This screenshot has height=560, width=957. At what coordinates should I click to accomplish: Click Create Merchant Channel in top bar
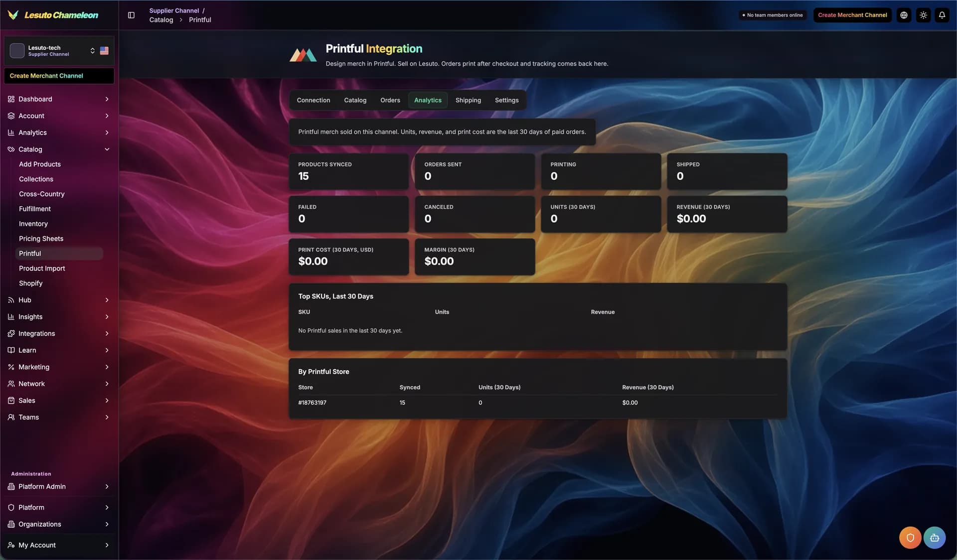pyautogui.click(x=852, y=15)
